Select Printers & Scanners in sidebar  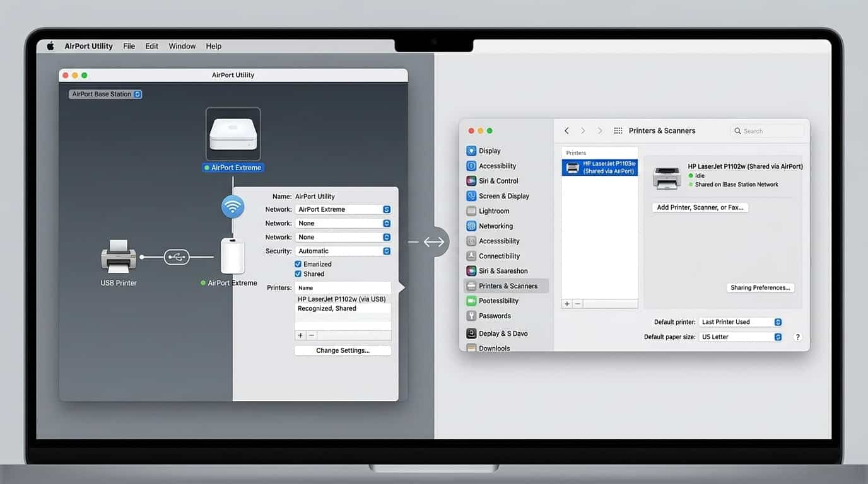[507, 286]
